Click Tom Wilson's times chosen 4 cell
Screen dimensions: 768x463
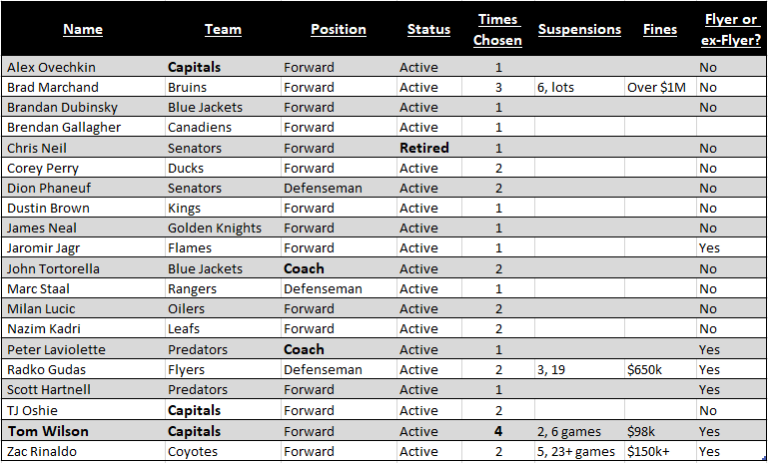pos(498,431)
